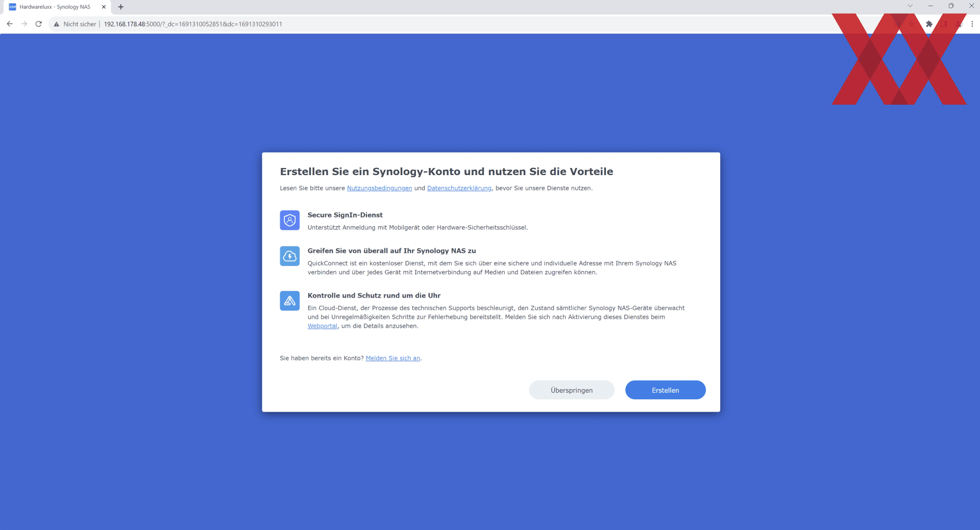The image size is (980, 530).
Task: Reload the Synology NAS page
Action: tap(38, 24)
